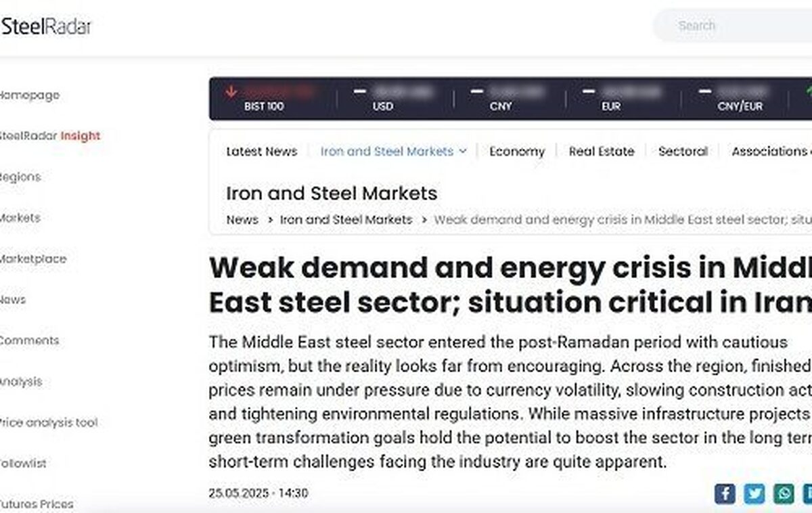Click Iron and Steel Markets breadcrumb link
Screen dimensions: 812x513
coord(346,219)
